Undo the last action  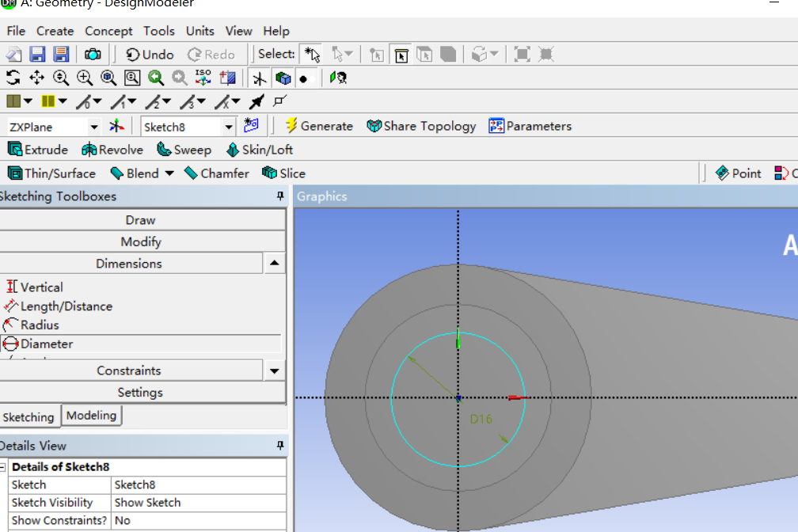[150, 55]
